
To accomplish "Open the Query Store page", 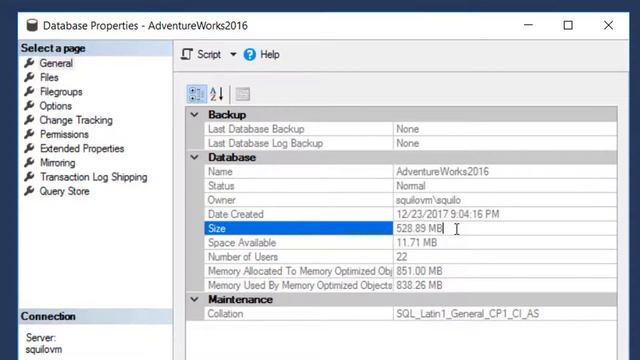I will pos(64,191).
